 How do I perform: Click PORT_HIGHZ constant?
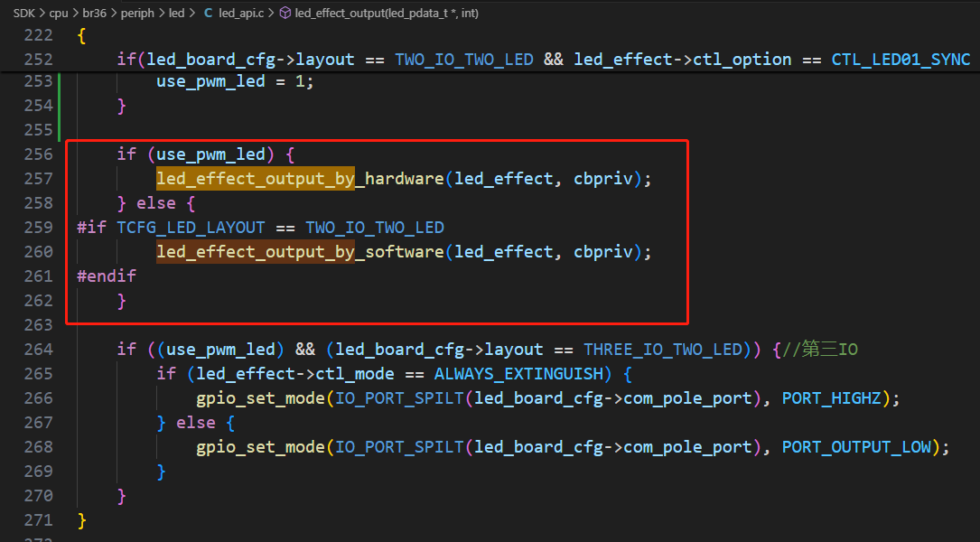point(832,398)
